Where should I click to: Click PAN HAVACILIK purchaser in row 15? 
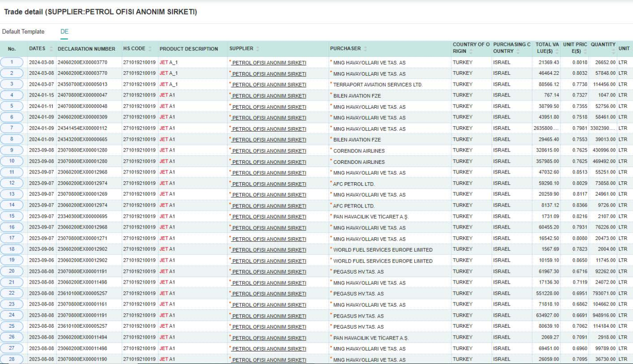pyautogui.click(x=371, y=217)
